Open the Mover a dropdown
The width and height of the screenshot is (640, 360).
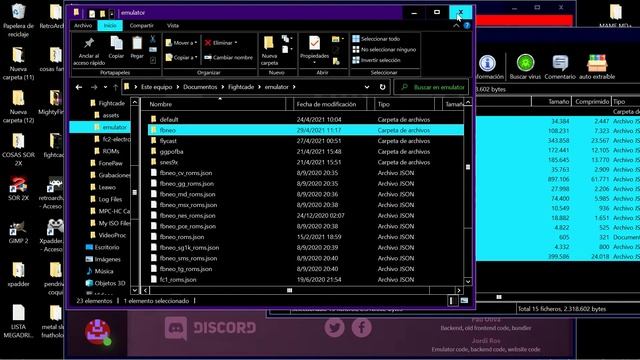(x=181, y=43)
